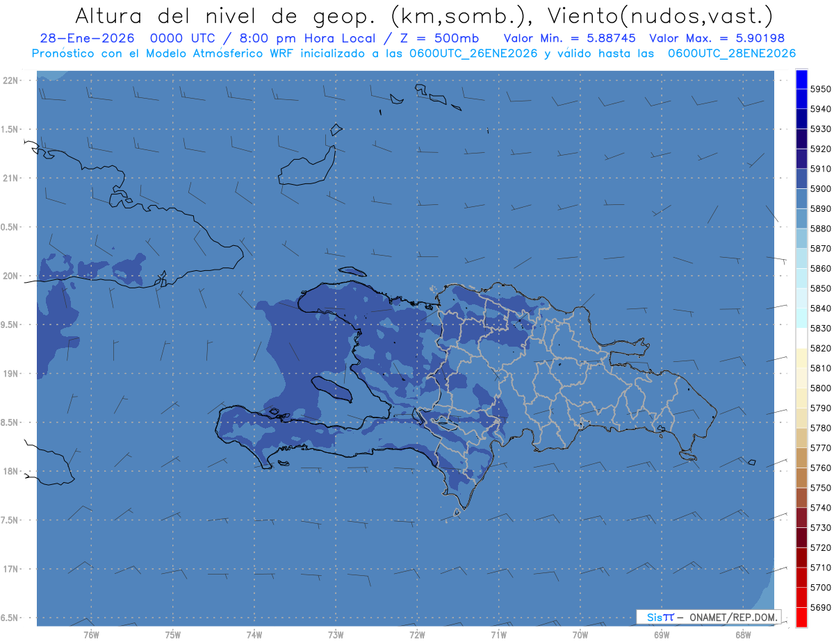
Task: Click the chart title 'Altura del nivel de geop.'
Action: [x=224, y=15]
